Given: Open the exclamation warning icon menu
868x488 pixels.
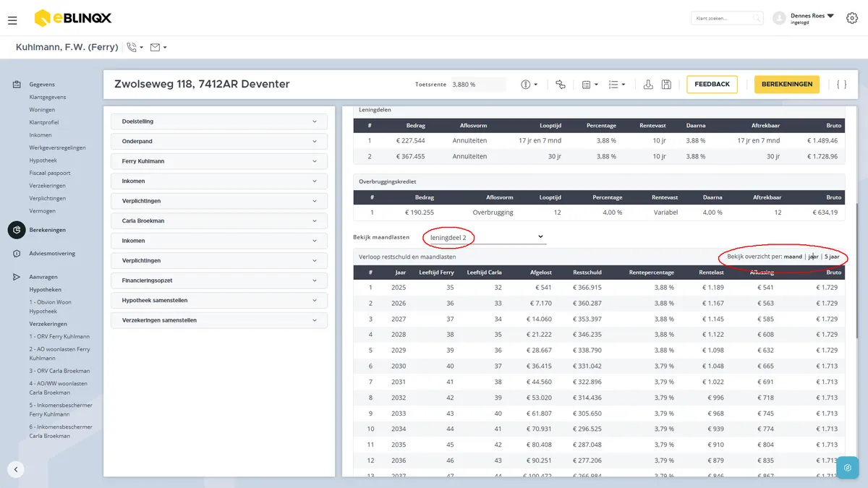Looking at the screenshot, I should pyautogui.click(x=529, y=85).
